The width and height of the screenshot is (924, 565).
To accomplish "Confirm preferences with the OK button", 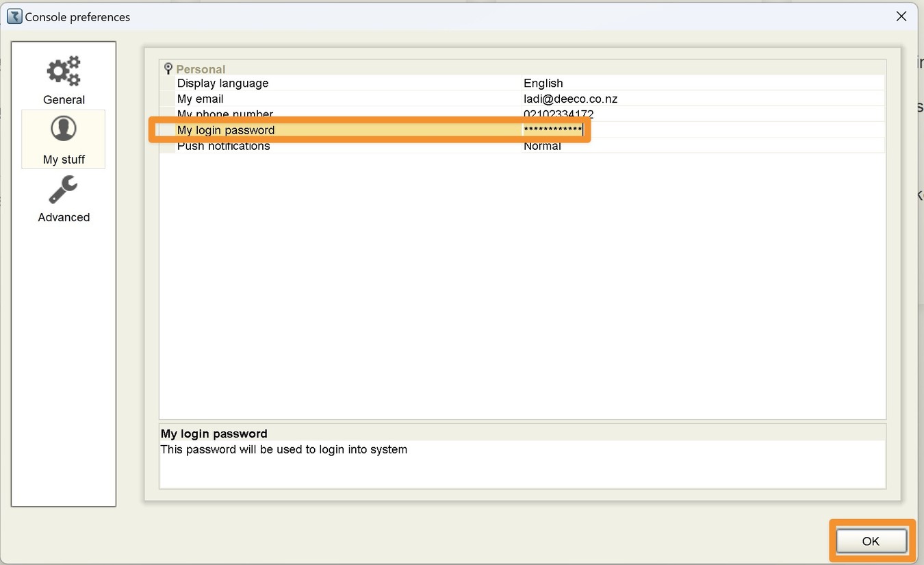I will pyautogui.click(x=870, y=541).
